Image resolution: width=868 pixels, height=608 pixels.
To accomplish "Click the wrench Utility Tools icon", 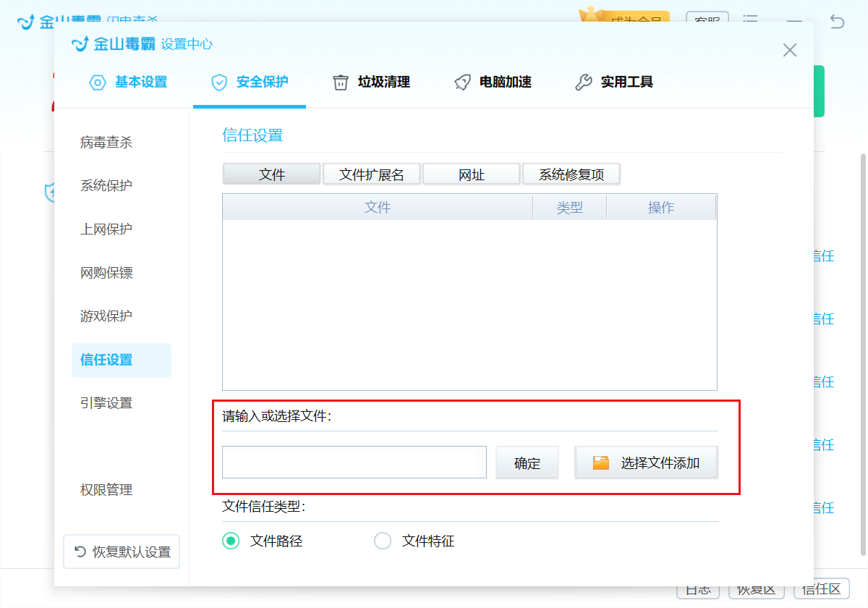I will 584,83.
